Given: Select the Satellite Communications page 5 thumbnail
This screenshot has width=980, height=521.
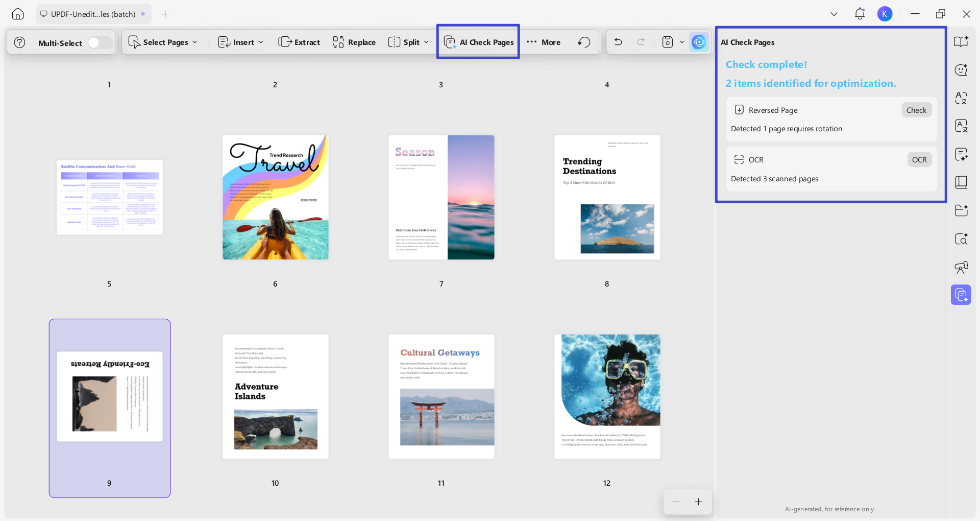Looking at the screenshot, I should (110, 197).
